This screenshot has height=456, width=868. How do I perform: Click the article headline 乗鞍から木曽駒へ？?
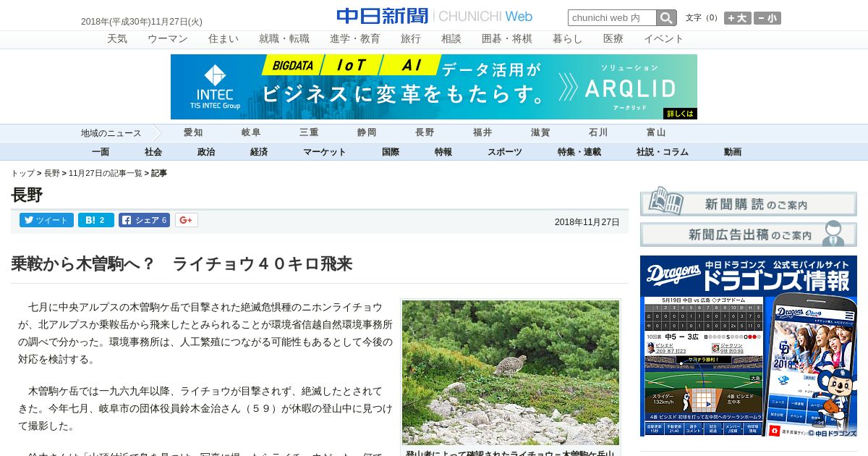coord(182,263)
